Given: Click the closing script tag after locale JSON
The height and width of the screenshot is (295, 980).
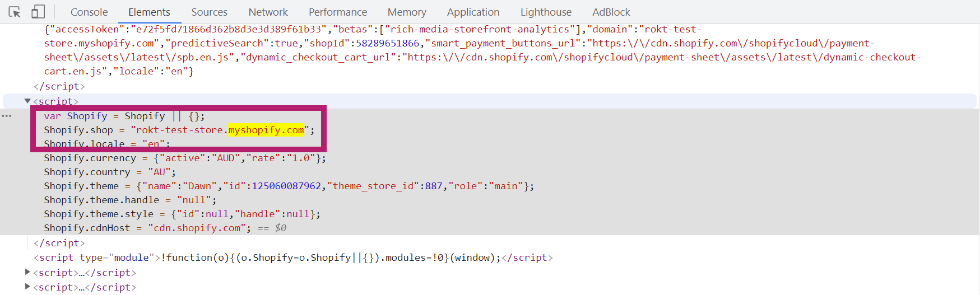Looking at the screenshot, I should click(59, 86).
